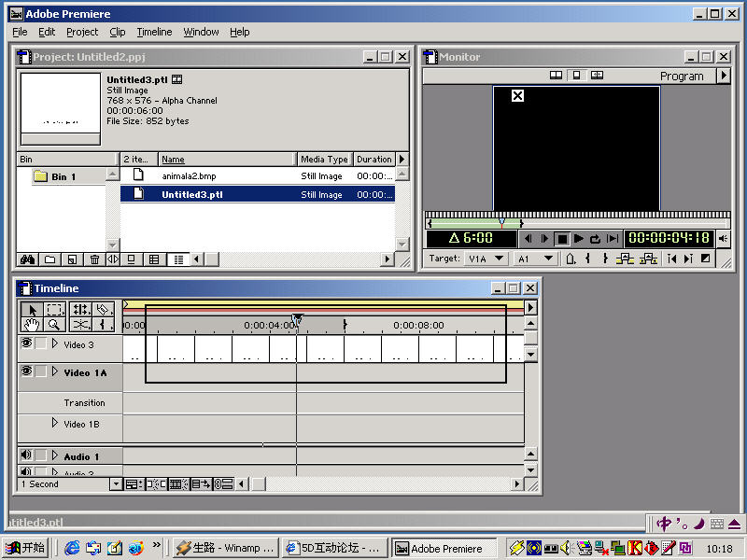Switch Monitor to Single View
Screen dimensions: 747x560
click(576, 76)
